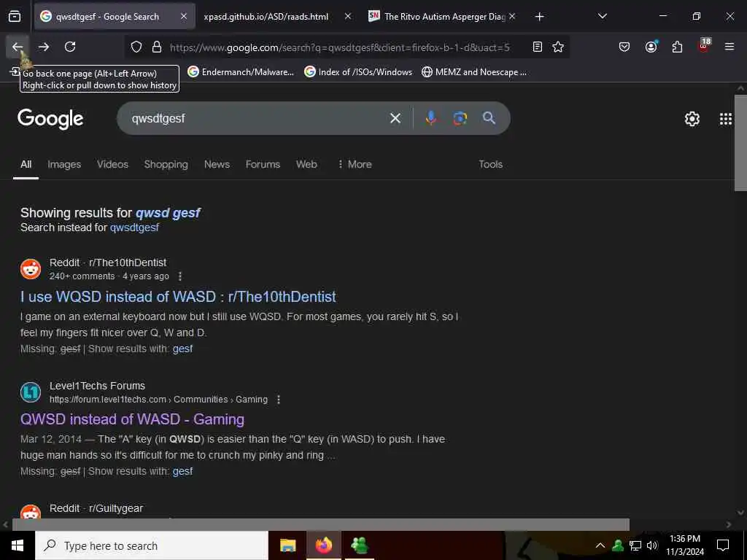Expand the More filters menu
Image resolution: width=747 pixels, height=560 pixels.
tap(355, 164)
